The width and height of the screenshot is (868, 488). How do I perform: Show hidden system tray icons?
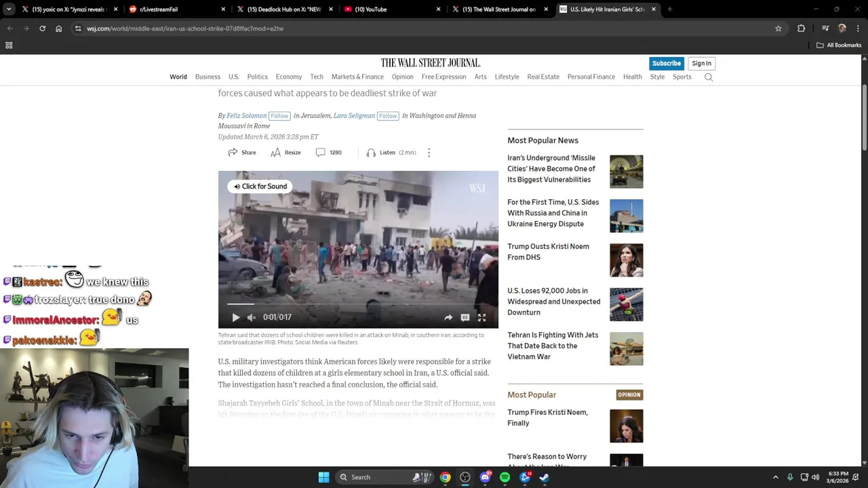(776, 477)
